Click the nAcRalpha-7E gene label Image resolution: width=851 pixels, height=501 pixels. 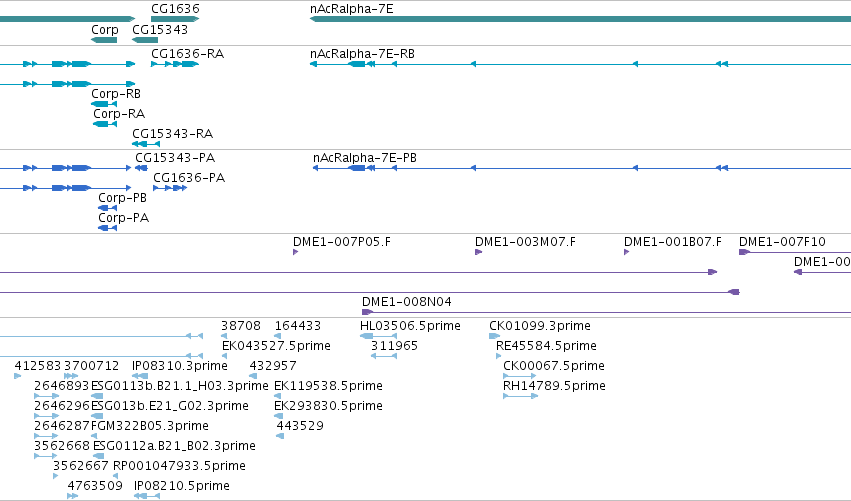352,9
